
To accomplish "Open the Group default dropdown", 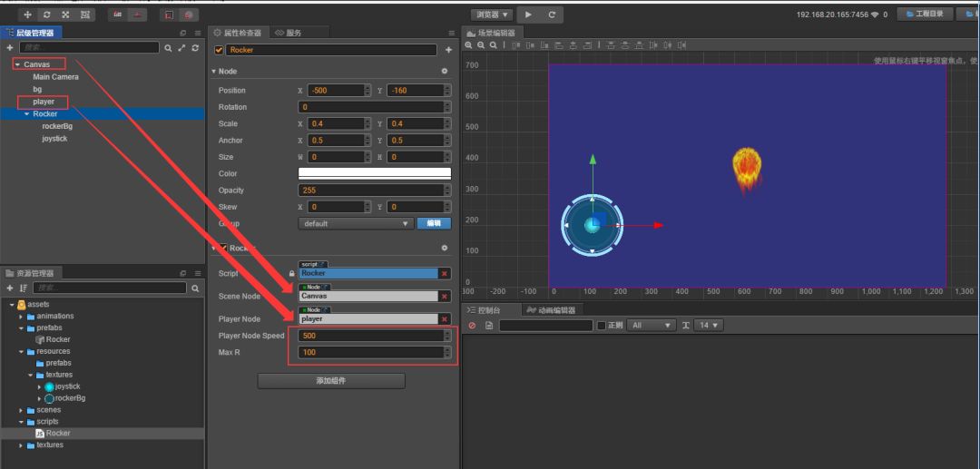I will tap(356, 223).
